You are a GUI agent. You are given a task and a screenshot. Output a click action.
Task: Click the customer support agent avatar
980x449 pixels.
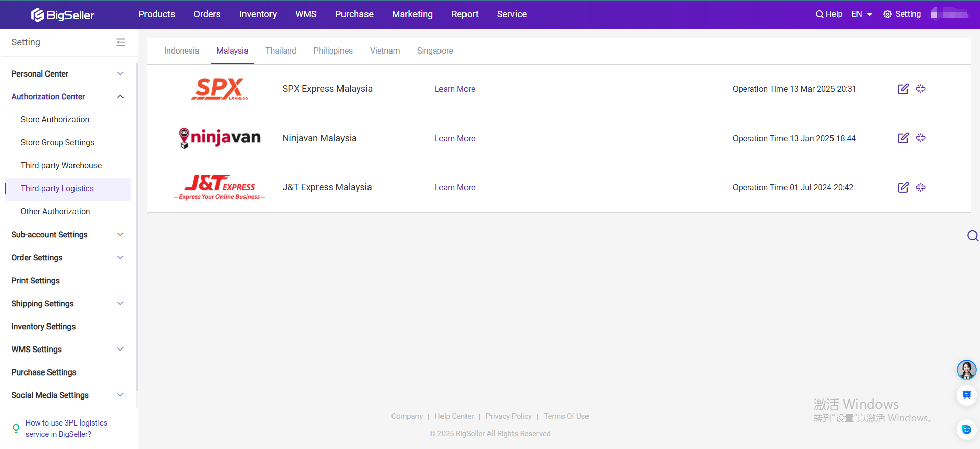pyautogui.click(x=966, y=369)
